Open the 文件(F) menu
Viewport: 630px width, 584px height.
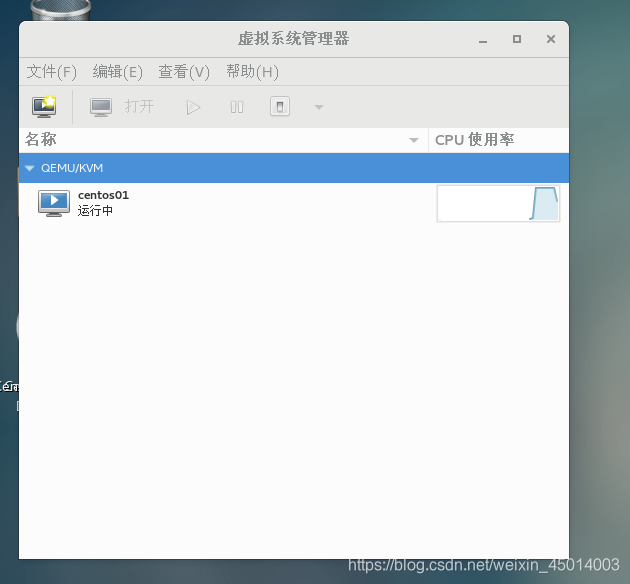coord(51,72)
